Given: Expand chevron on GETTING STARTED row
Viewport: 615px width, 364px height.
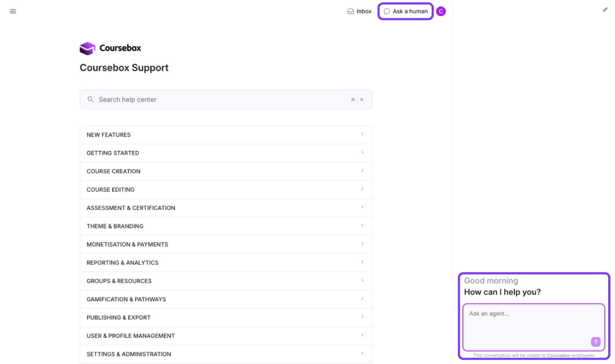Looking at the screenshot, I should coord(362,152).
